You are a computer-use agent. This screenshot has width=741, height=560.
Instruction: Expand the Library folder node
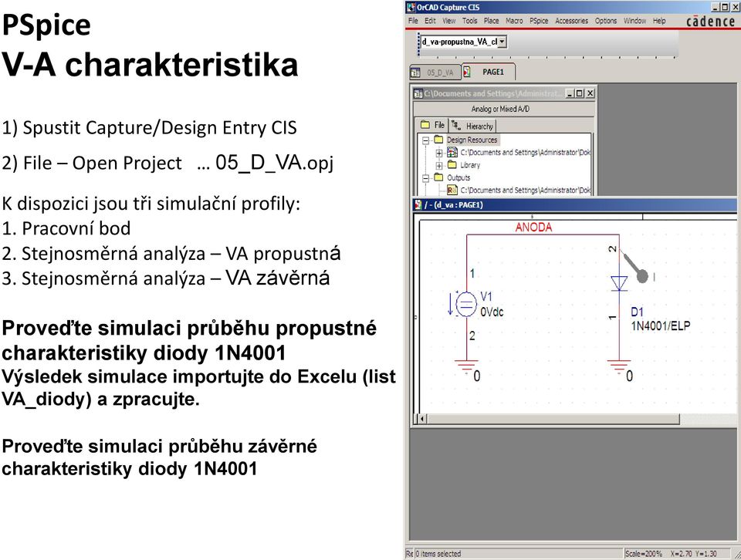pos(439,165)
